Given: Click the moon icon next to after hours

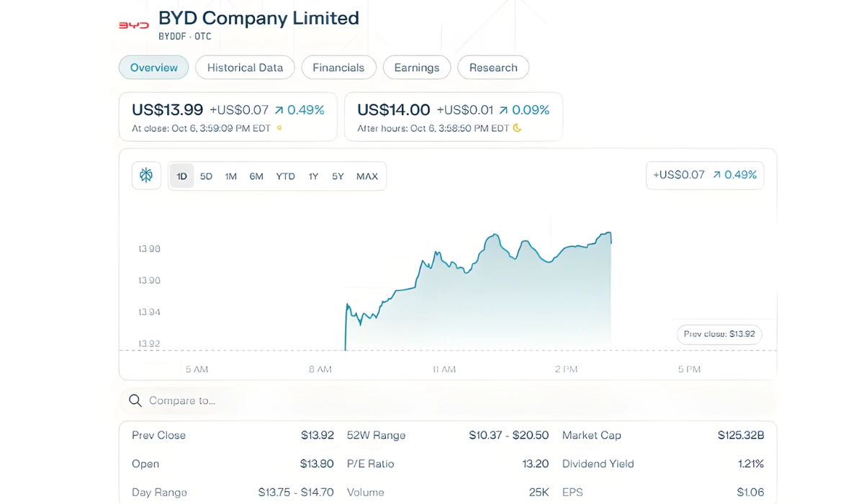Looking at the screenshot, I should [x=517, y=129].
